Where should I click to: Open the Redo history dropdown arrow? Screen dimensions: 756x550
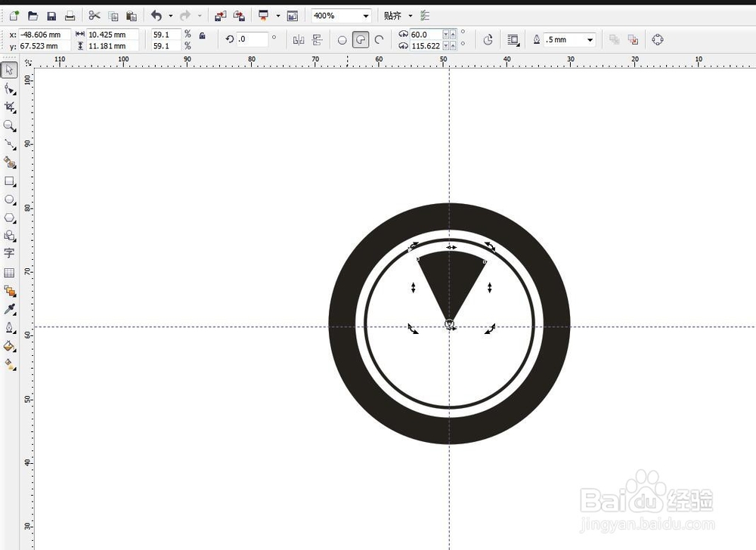pos(200,16)
